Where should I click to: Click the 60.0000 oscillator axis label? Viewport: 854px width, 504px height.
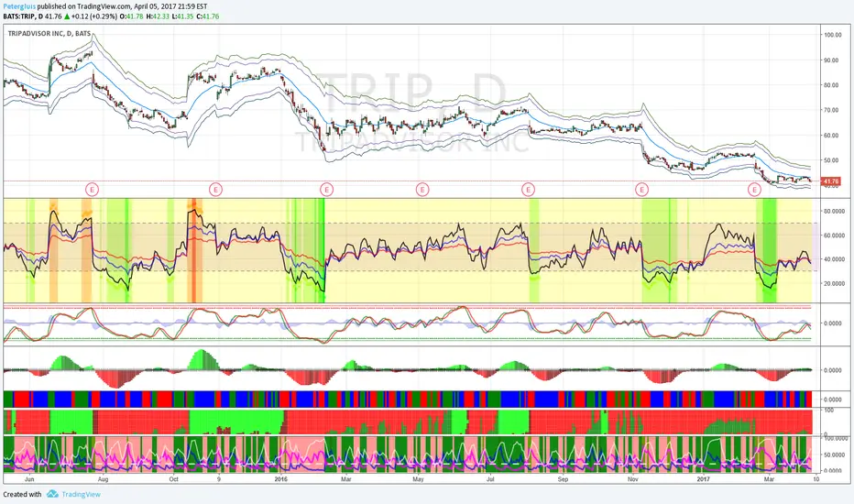[834, 236]
